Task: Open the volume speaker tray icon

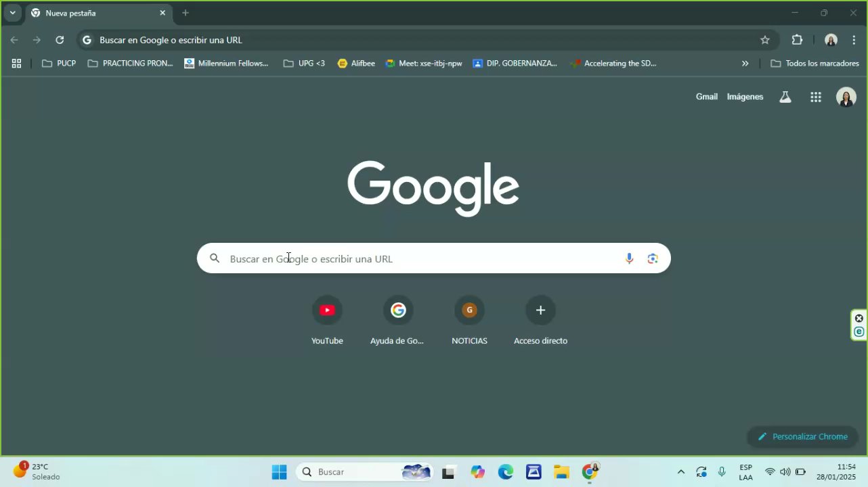Action: coord(785,472)
